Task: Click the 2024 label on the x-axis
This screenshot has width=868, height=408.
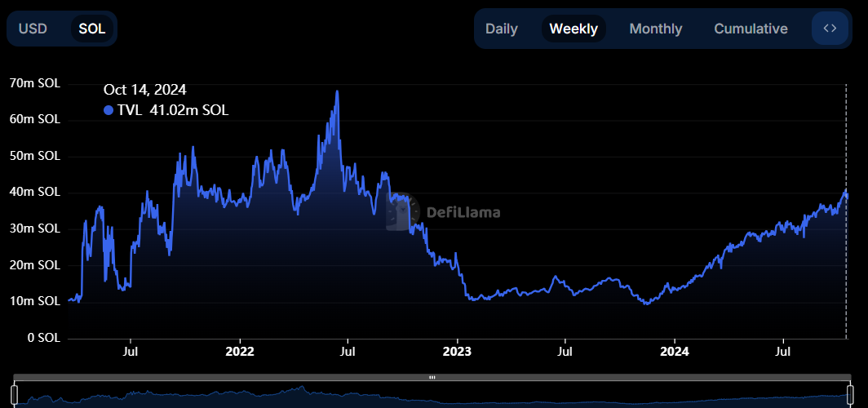Action: (675, 352)
